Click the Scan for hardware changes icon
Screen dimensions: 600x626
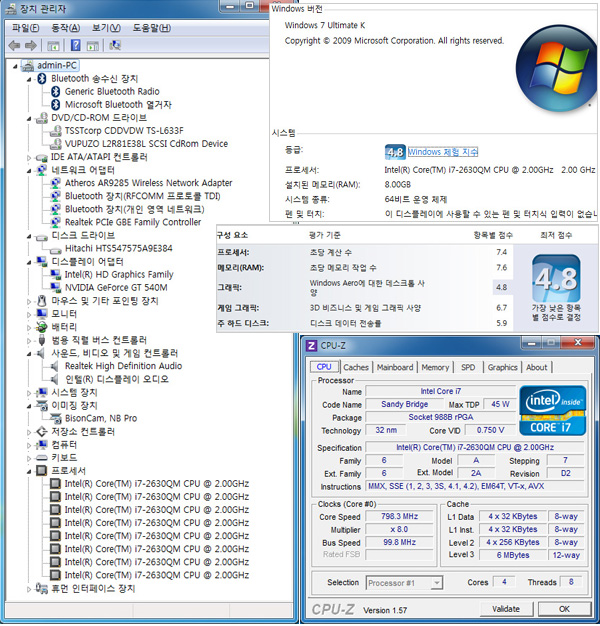(115, 45)
